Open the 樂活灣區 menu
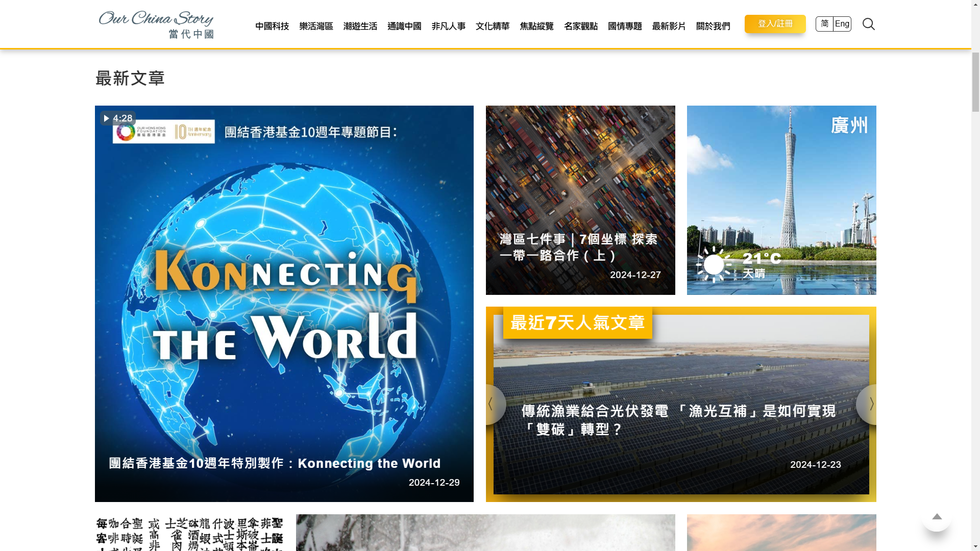 coord(316,26)
